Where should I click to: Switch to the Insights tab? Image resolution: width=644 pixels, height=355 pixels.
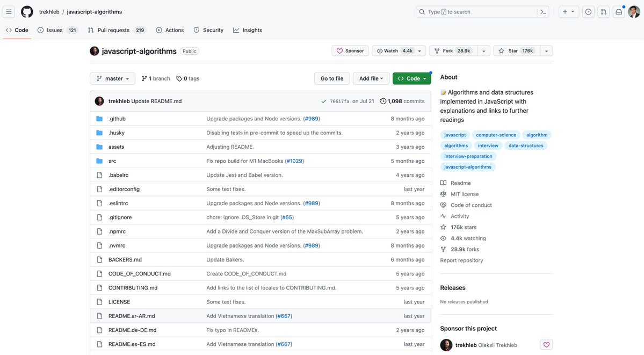pyautogui.click(x=247, y=30)
